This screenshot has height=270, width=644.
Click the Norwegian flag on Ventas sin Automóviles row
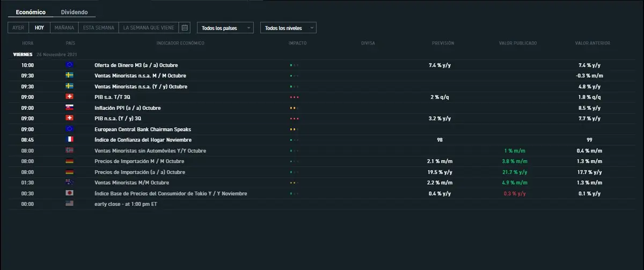(70, 151)
